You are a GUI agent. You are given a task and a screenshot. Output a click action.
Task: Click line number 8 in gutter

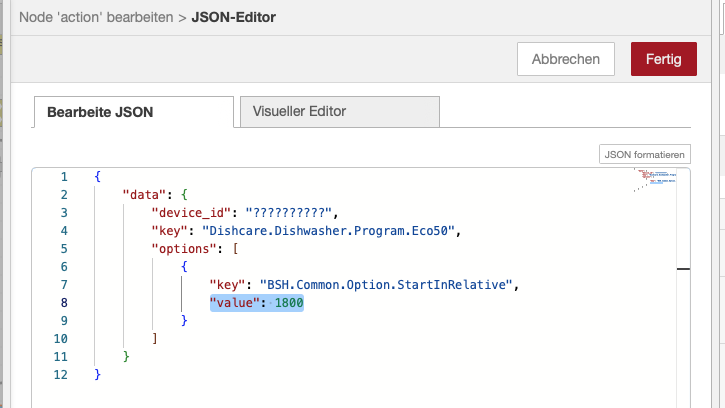[x=64, y=303]
